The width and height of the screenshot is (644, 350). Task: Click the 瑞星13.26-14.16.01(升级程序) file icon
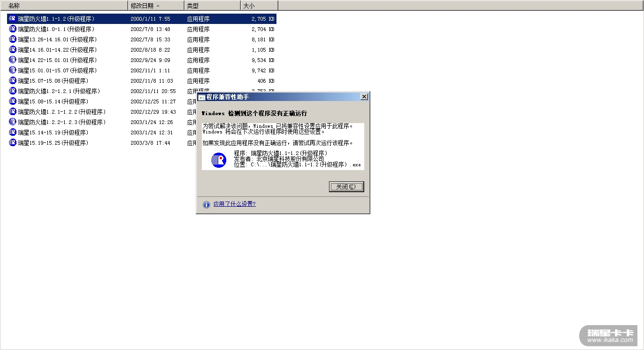click(x=13, y=39)
